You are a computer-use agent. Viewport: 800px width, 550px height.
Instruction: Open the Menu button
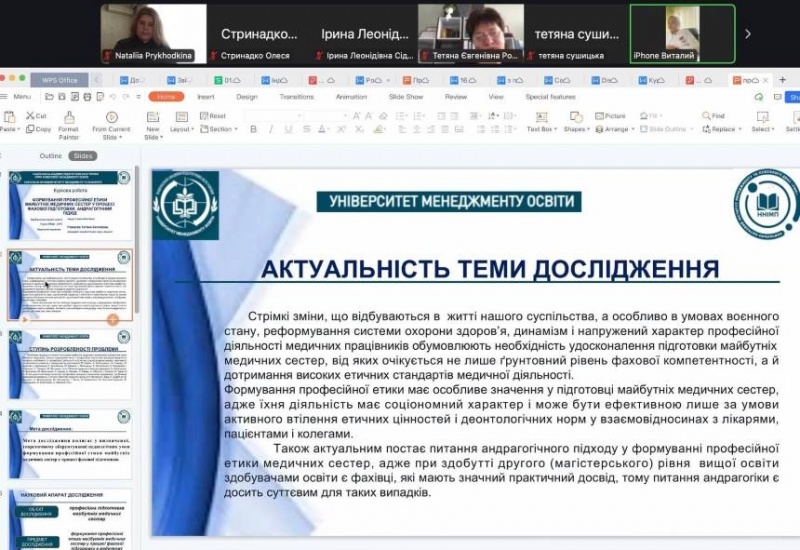coord(18,97)
